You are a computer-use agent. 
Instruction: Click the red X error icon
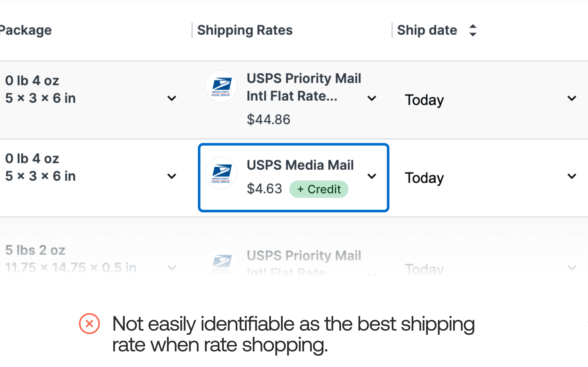(x=89, y=324)
